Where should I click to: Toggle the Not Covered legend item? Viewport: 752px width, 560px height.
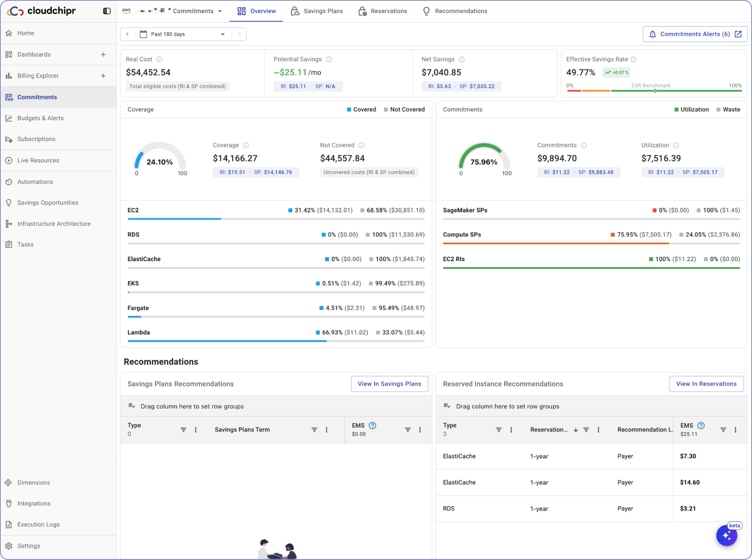tap(404, 110)
